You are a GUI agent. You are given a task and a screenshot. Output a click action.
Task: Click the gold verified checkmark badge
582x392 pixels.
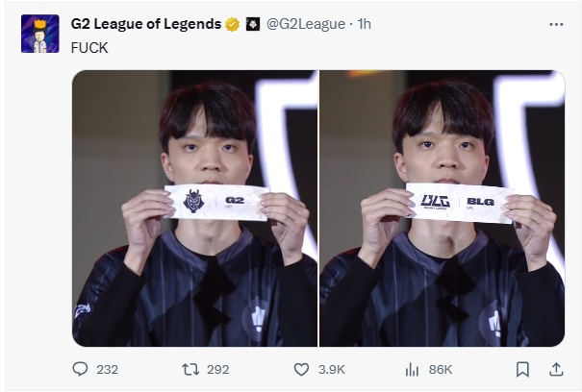232,23
